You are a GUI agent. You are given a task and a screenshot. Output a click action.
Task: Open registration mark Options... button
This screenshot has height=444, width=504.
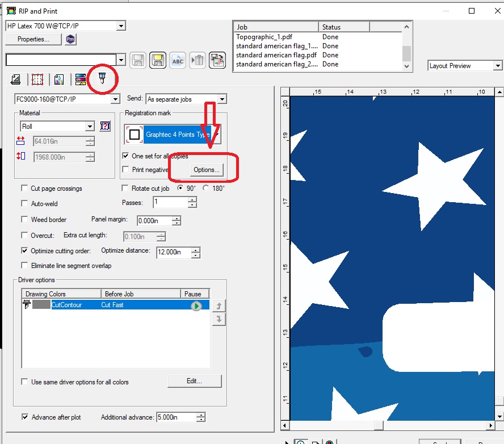click(x=207, y=170)
